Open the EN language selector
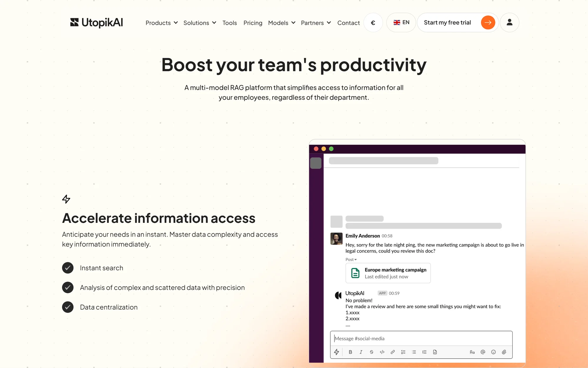The image size is (588, 368). tap(401, 22)
